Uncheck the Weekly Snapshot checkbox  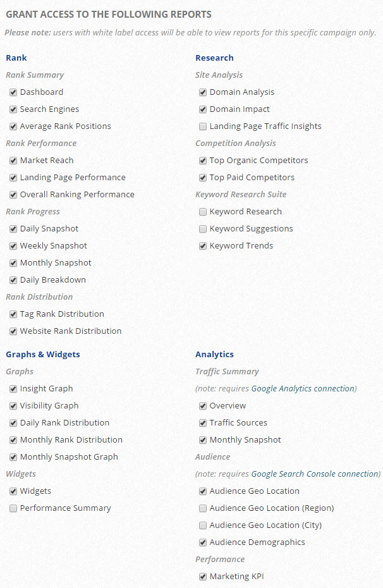tap(13, 246)
